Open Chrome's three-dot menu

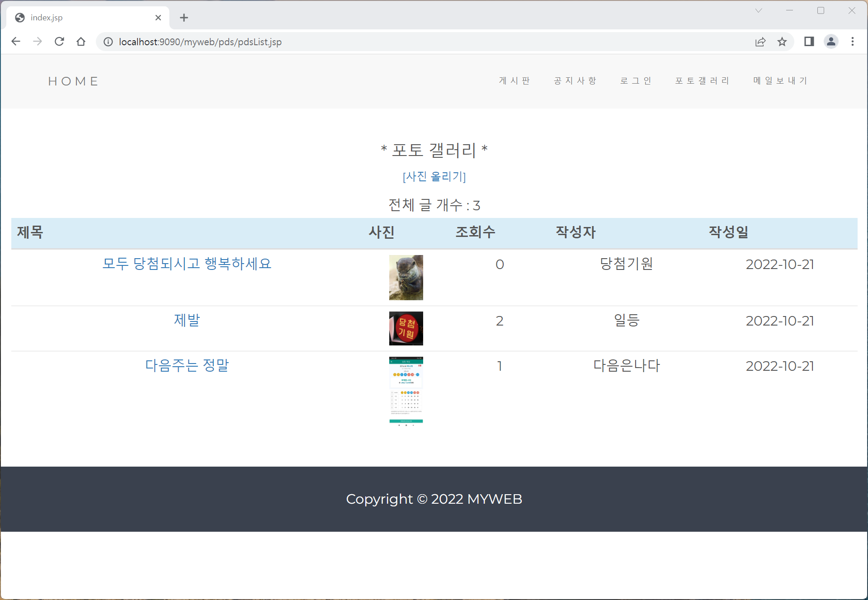pyautogui.click(x=853, y=42)
